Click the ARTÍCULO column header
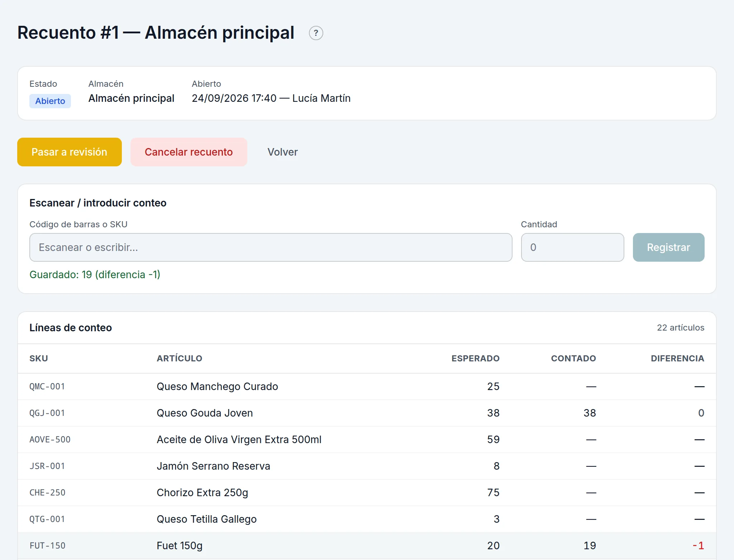Screen dimensions: 734x560 click(179, 359)
